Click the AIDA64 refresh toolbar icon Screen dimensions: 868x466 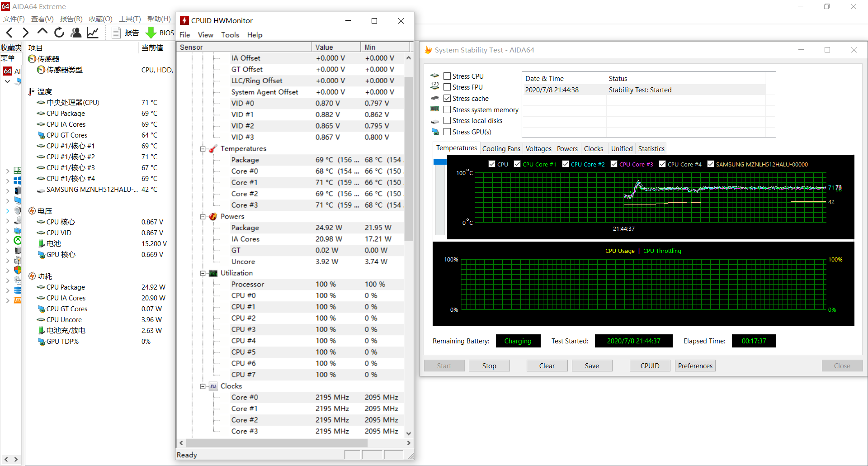59,33
